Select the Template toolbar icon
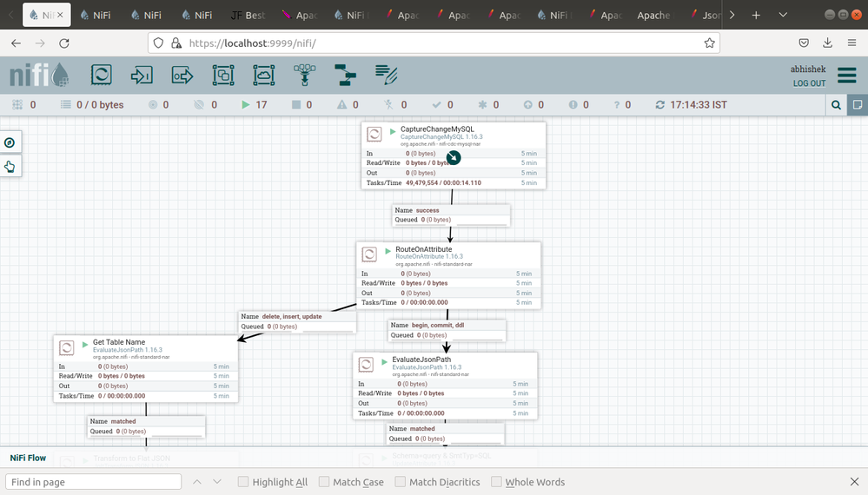The height and width of the screenshot is (495, 868). pos(346,76)
